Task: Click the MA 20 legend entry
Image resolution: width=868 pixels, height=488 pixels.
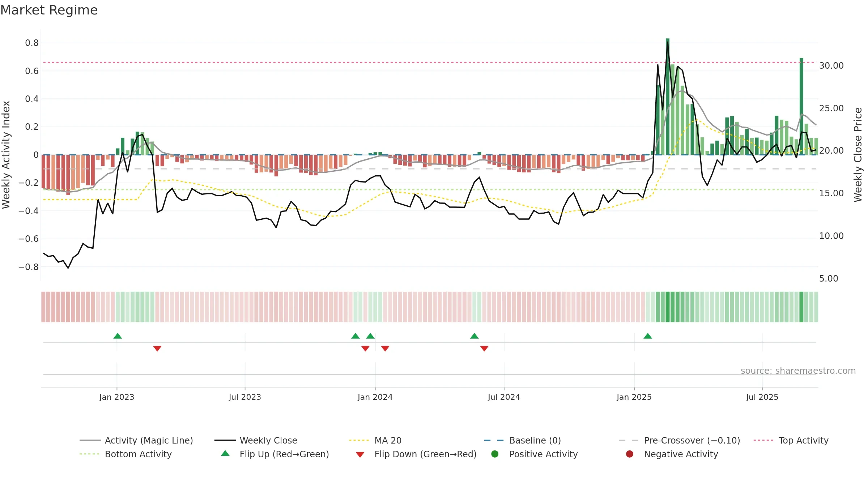Action: coord(375,440)
